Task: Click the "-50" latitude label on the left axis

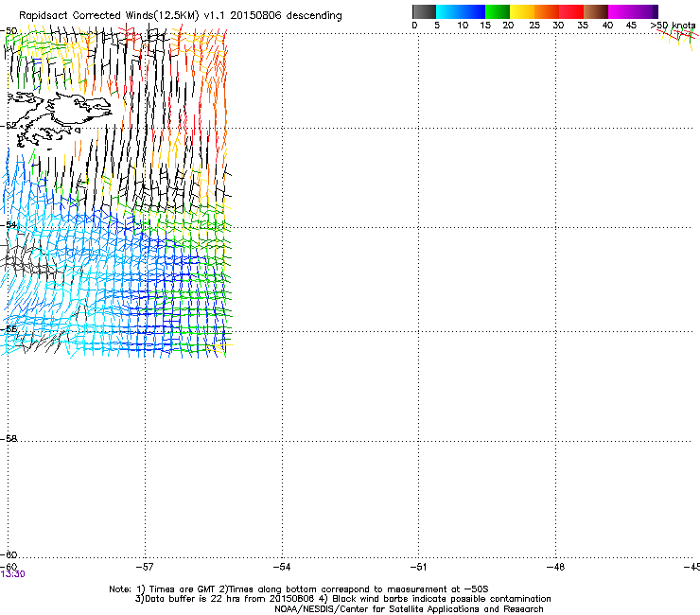Action: [9, 31]
